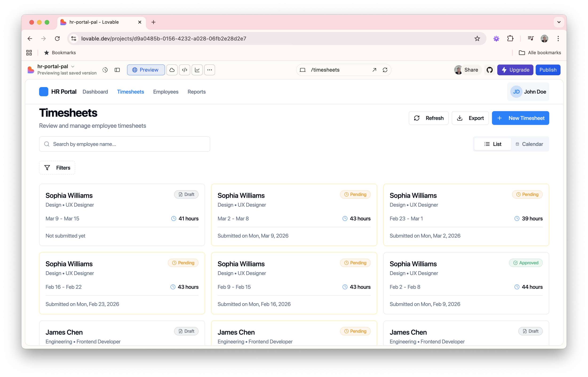
Task: Open the analytics chart icon
Action: (197, 70)
